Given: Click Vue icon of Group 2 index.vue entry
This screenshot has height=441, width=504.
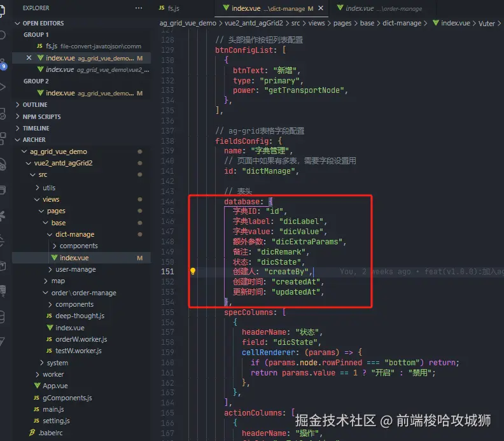Looking at the screenshot, I should [x=40, y=93].
